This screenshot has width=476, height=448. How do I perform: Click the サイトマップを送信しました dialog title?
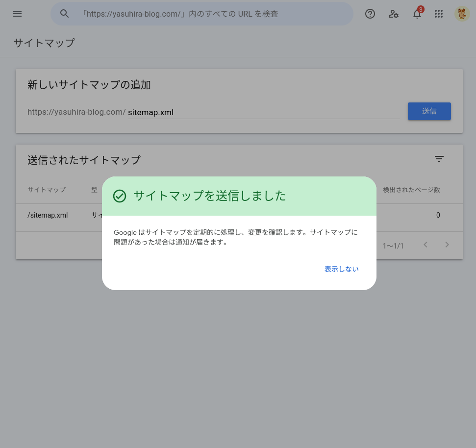click(209, 196)
